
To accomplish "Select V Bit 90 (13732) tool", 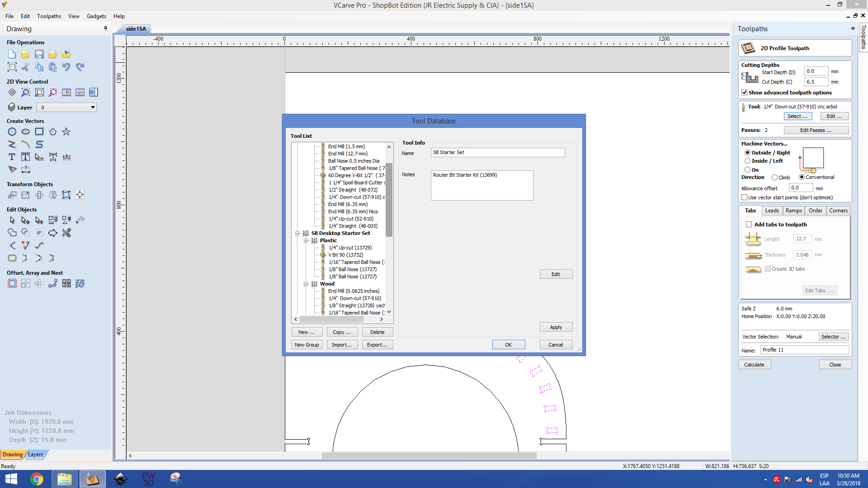I will 345,255.
